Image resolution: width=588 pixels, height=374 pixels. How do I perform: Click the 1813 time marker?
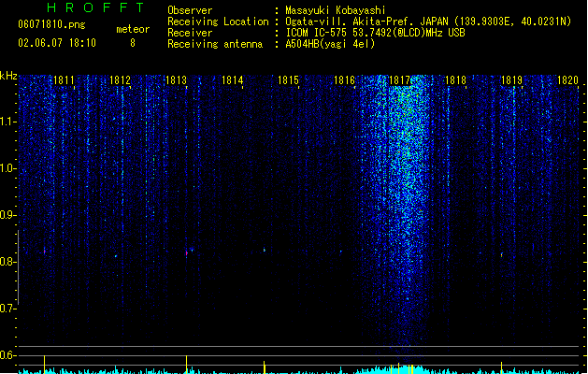click(176, 80)
